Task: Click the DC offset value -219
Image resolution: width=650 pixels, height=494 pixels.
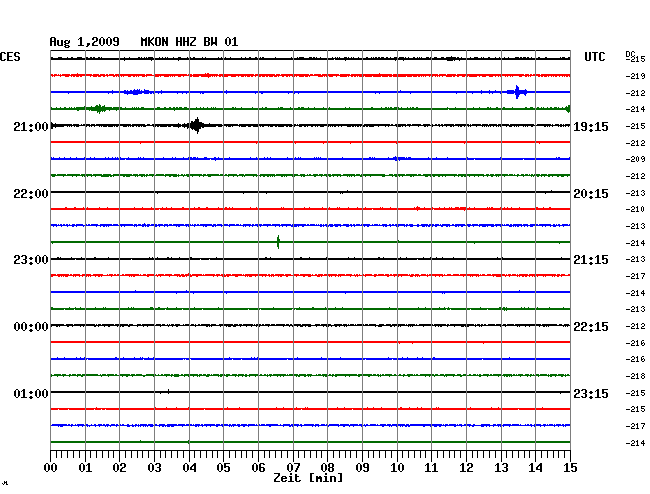Action: tap(635, 76)
